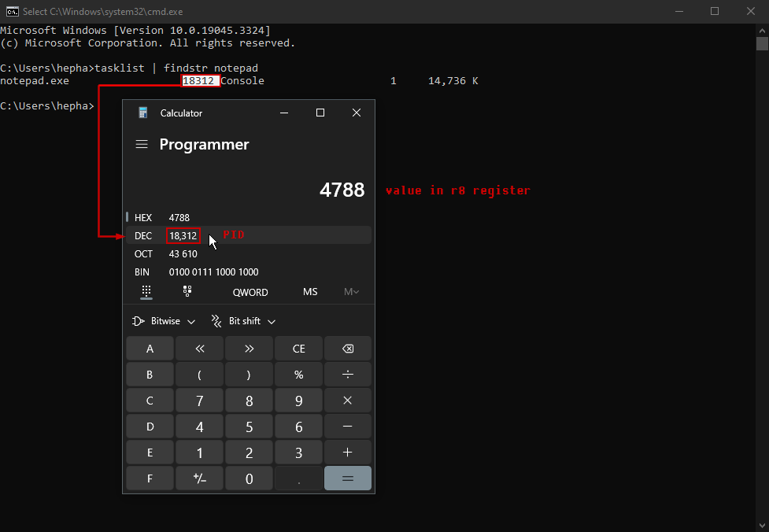Select the BIN number base
This screenshot has height=532, width=769.
pos(249,272)
